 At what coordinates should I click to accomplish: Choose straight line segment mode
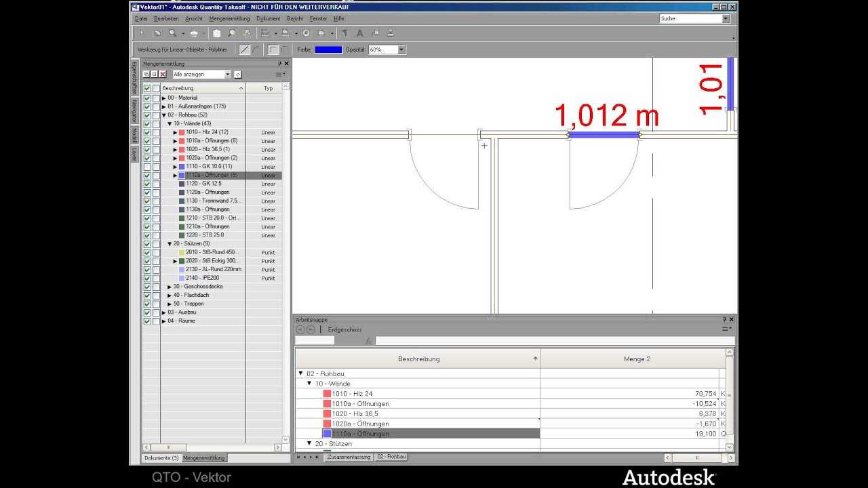[x=244, y=49]
